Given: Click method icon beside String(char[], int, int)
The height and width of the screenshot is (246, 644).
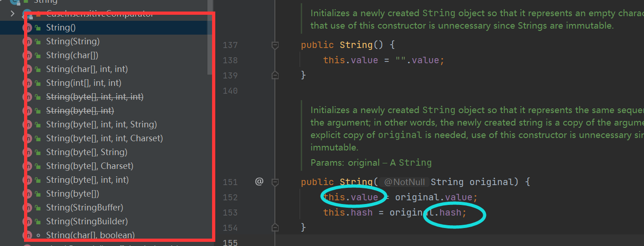Looking at the screenshot, I should 27,69.
